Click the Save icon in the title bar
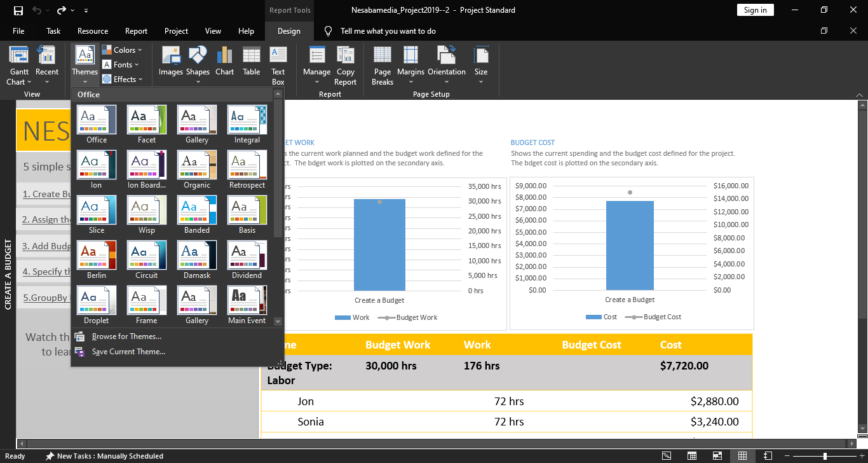 (18, 10)
